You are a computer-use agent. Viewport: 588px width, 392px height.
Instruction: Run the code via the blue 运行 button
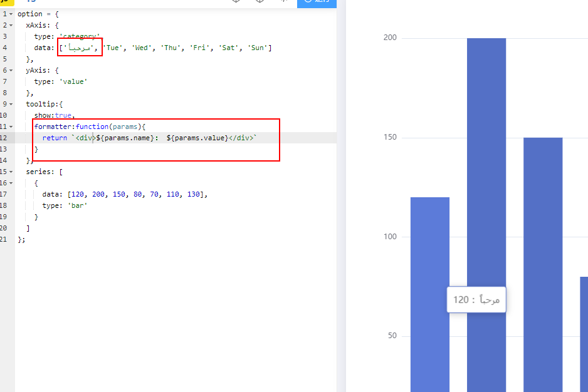[x=317, y=3]
